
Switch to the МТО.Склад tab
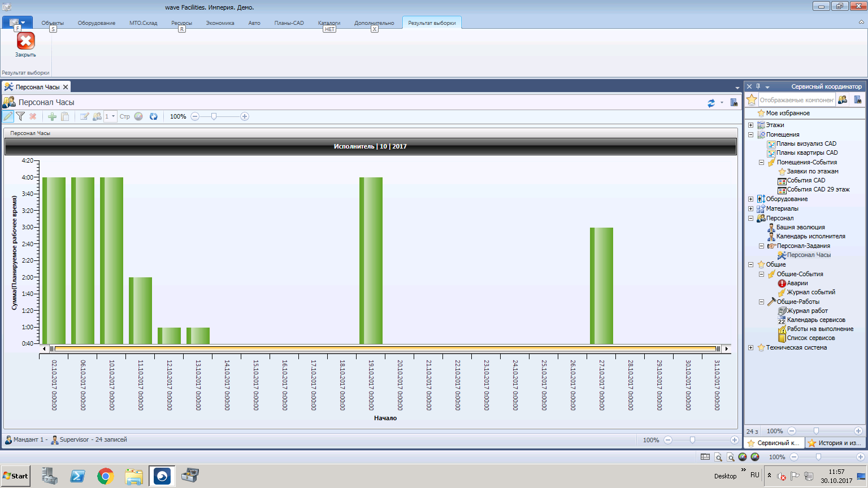[144, 23]
